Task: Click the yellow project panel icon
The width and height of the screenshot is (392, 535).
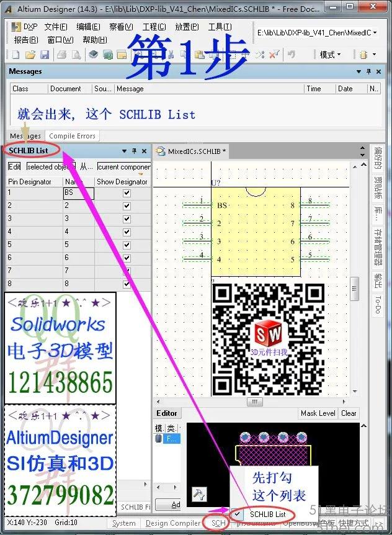Action: (x=122, y=55)
